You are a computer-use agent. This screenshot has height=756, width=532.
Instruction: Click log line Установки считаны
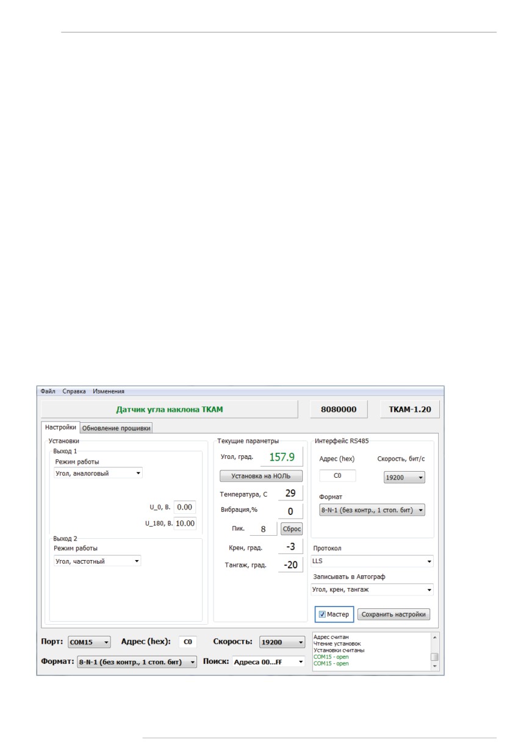(339, 650)
